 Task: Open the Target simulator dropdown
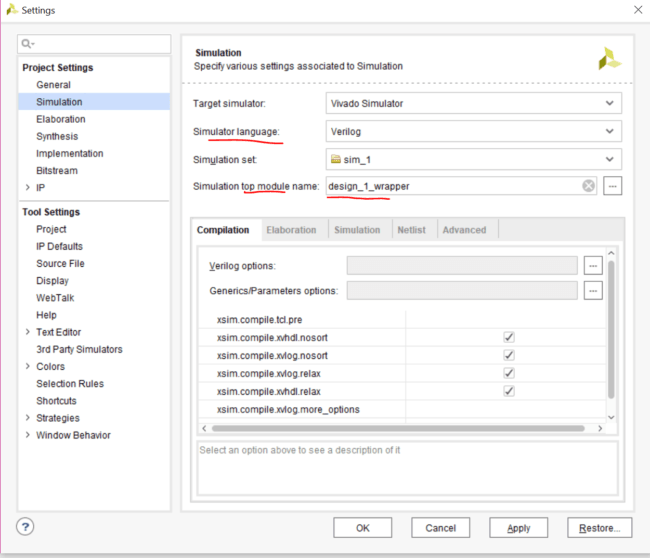tap(473, 103)
